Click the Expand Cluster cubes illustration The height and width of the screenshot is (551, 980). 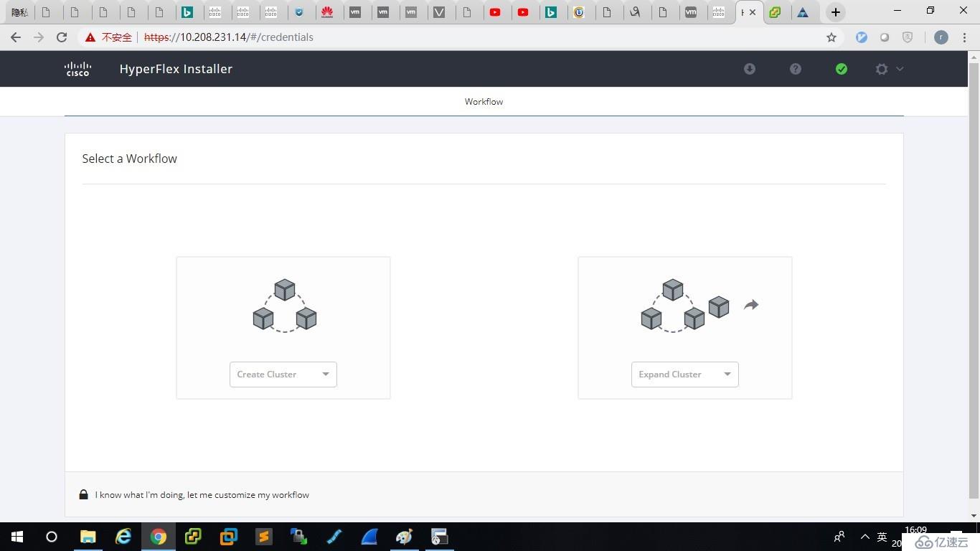699,306
